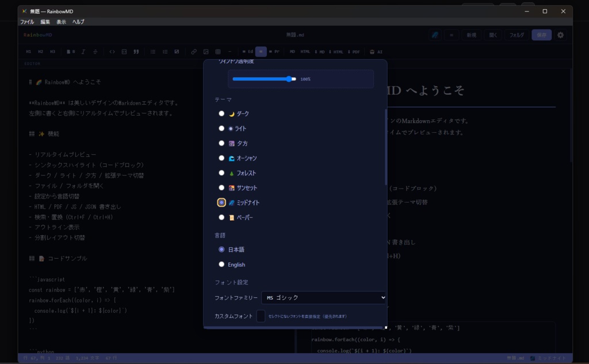589x364 pixels.
Task: Apply italic formatting
Action: pos(83,51)
